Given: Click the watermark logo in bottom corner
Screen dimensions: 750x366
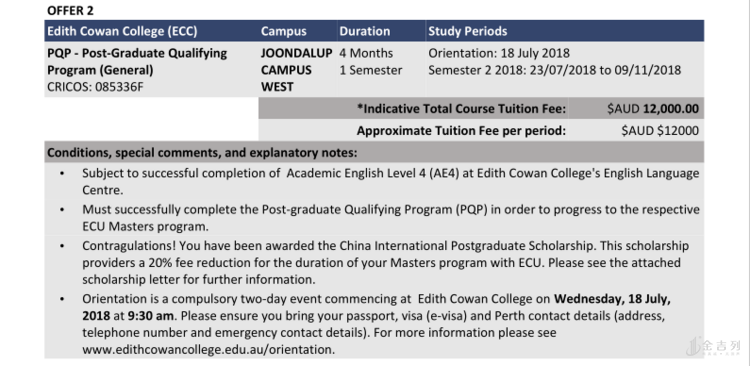Looking at the screenshot, I should [x=713, y=346].
